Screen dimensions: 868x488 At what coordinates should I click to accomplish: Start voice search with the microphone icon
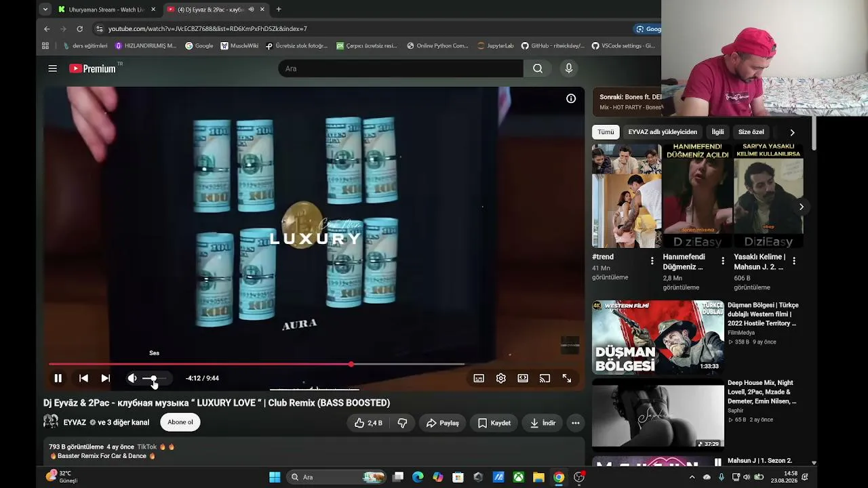(569, 68)
